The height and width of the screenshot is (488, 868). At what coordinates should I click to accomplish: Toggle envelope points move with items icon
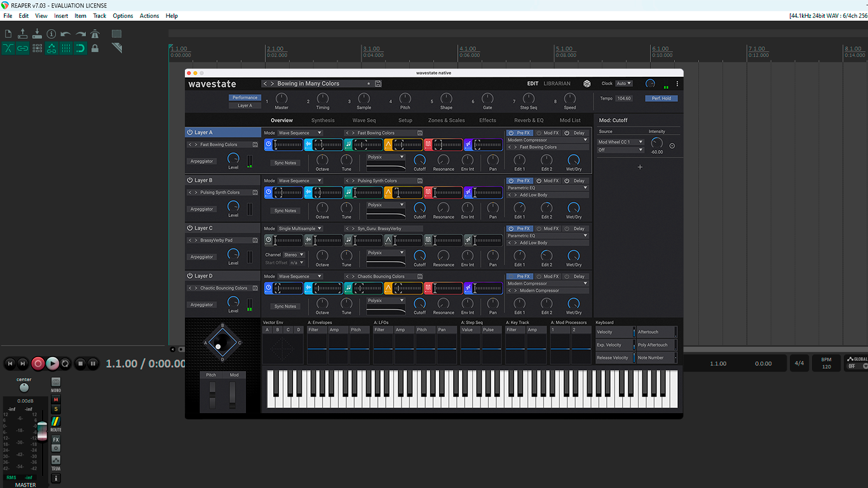[x=51, y=48]
